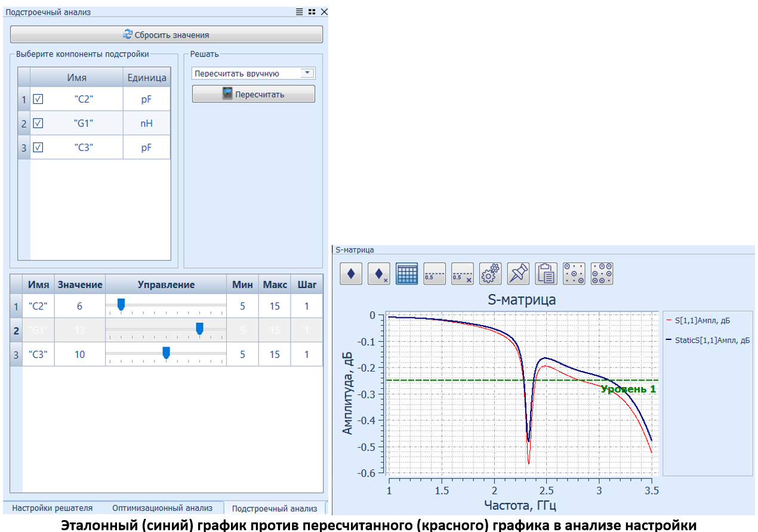Switch to Оптимизационный анализ tab

click(x=162, y=508)
